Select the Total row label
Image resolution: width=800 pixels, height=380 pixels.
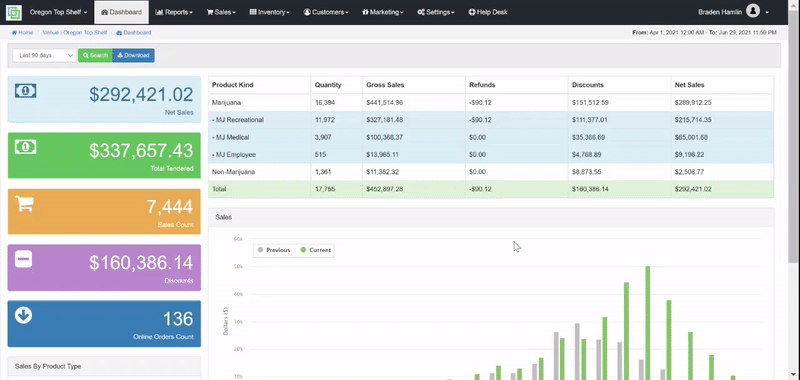[219, 189]
